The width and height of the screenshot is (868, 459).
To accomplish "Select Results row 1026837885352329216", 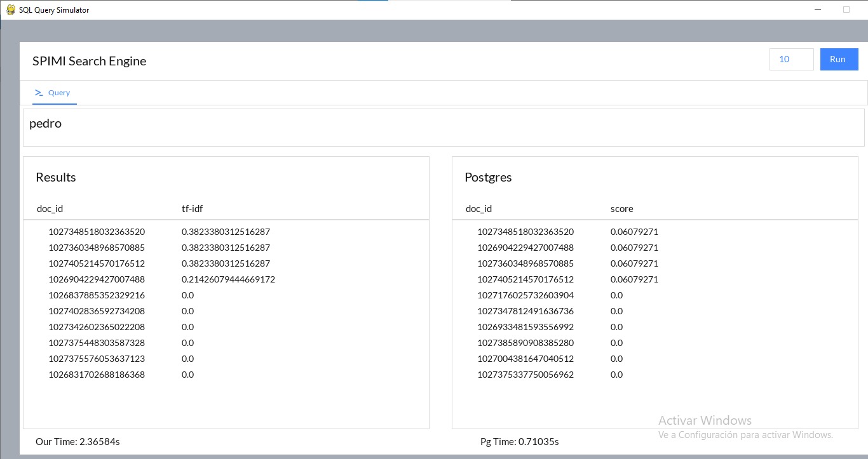I will click(226, 295).
